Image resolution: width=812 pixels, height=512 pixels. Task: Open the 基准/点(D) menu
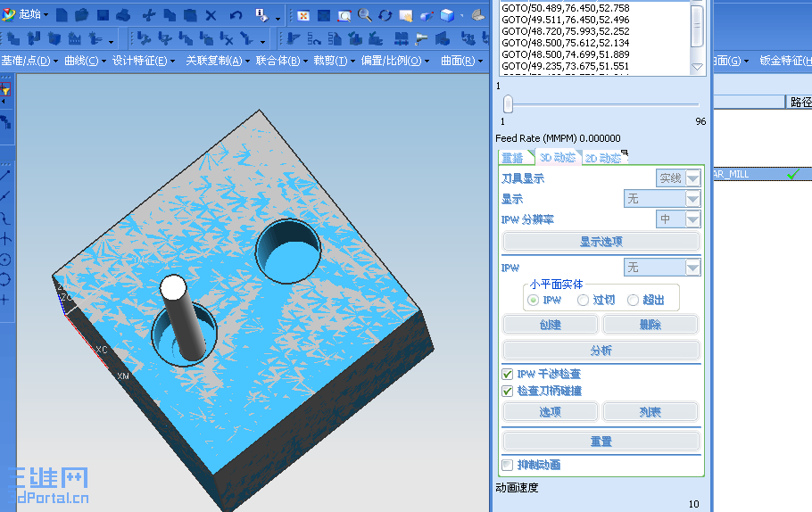click(x=29, y=61)
